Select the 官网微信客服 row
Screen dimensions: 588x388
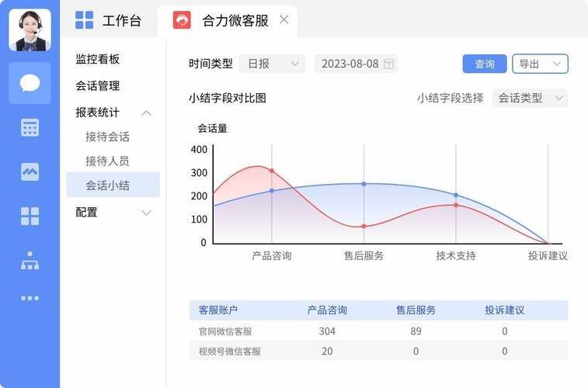click(x=379, y=331)
